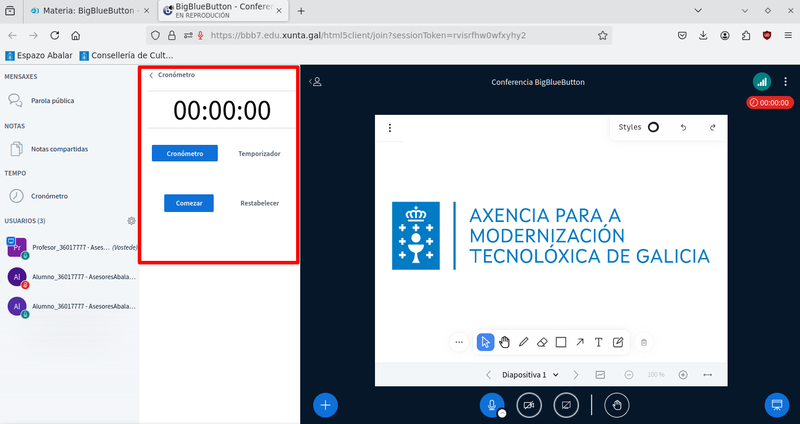Click the raise hand icon
800x424 pixels.
pos(618,405)
